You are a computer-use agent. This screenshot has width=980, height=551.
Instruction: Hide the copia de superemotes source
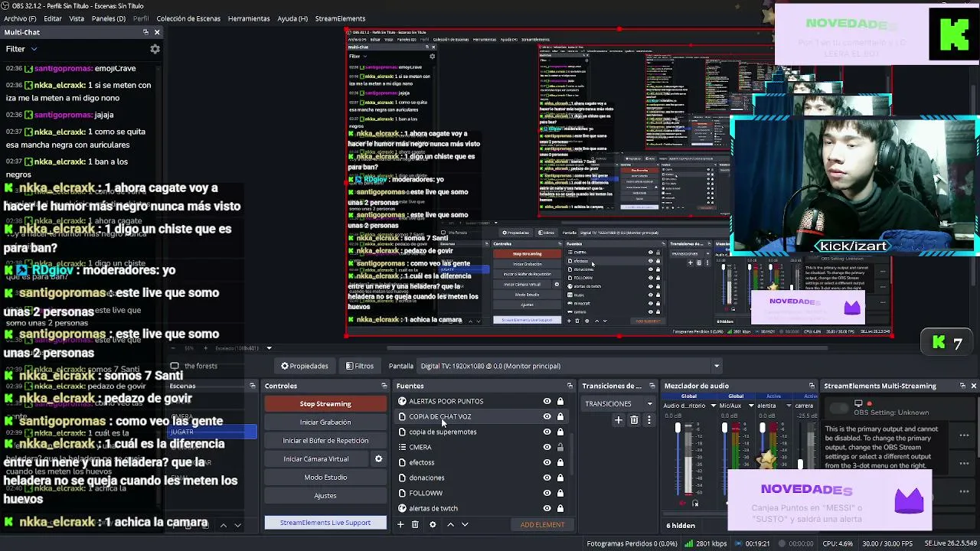[x=547, y=432]
